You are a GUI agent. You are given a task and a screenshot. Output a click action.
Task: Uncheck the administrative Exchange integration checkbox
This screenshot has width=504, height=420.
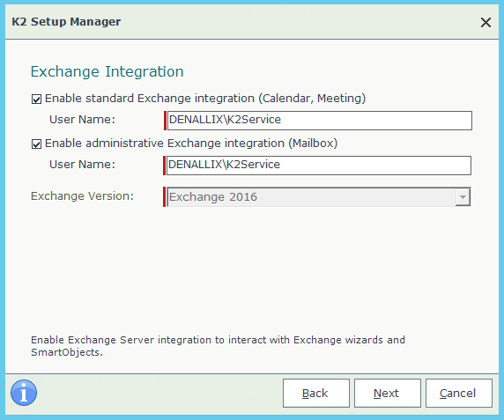click(36, 144)
